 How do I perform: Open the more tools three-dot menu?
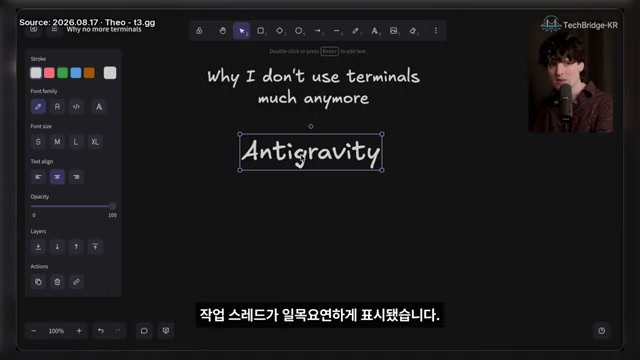coord(436,31)
